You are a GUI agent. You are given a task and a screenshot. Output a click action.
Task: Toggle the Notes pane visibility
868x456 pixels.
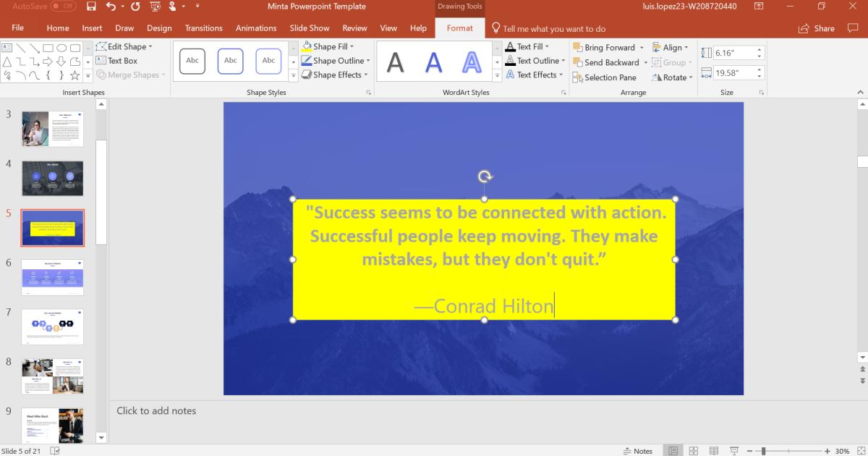637,450
